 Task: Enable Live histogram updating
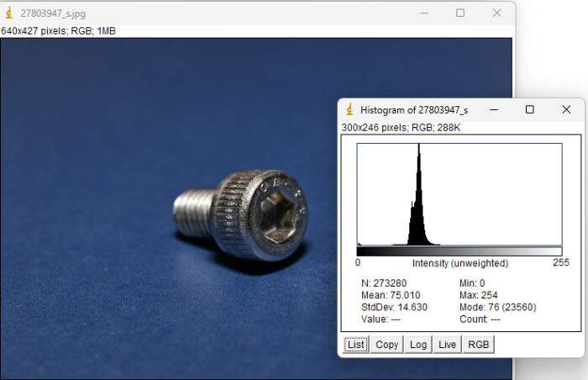point(447,345)
